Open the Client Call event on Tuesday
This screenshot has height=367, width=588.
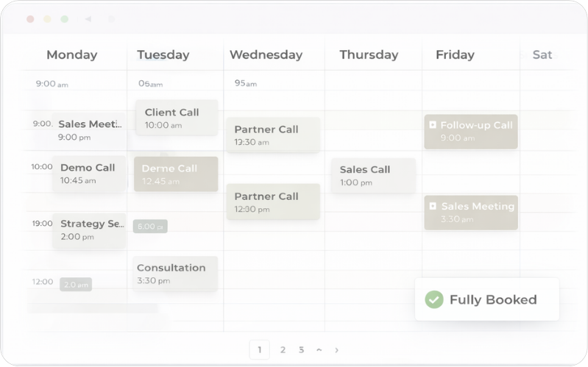tap(177, 118)
